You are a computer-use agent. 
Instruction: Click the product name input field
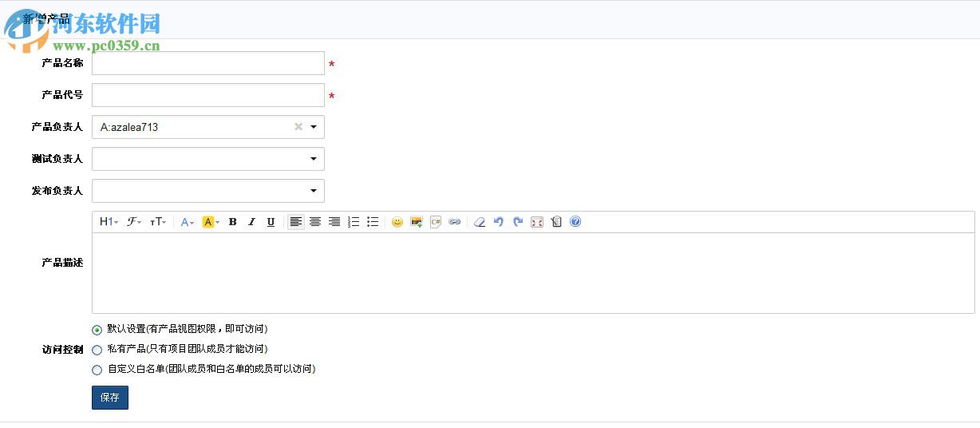[208, 63]
